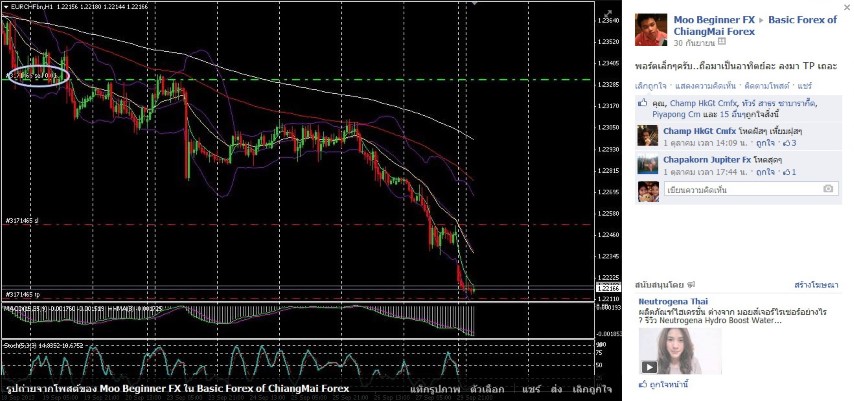This screenshot has height=401, width=854.
Task: Click the 30 กันยายน post date
Action: (694, 42)
